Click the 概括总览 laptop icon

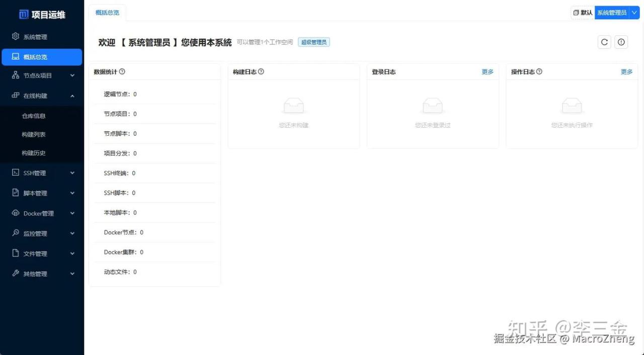pyautogui.click(x=16, y=57)
